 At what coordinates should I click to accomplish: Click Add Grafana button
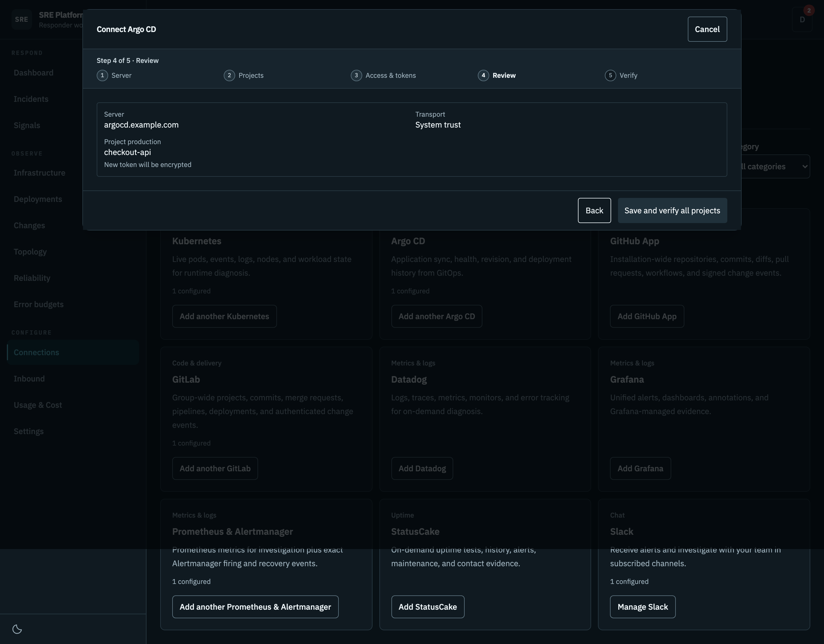tap(640, 469)
